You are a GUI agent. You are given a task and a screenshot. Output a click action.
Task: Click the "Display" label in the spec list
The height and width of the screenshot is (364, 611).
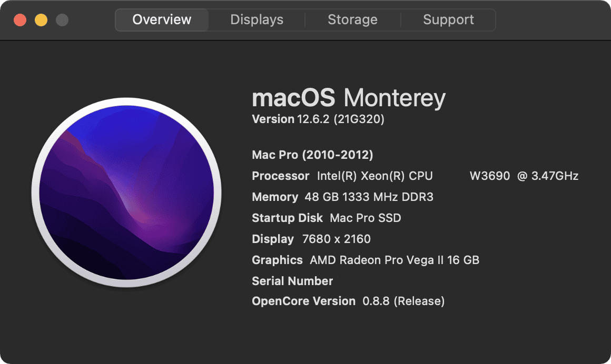273,239
